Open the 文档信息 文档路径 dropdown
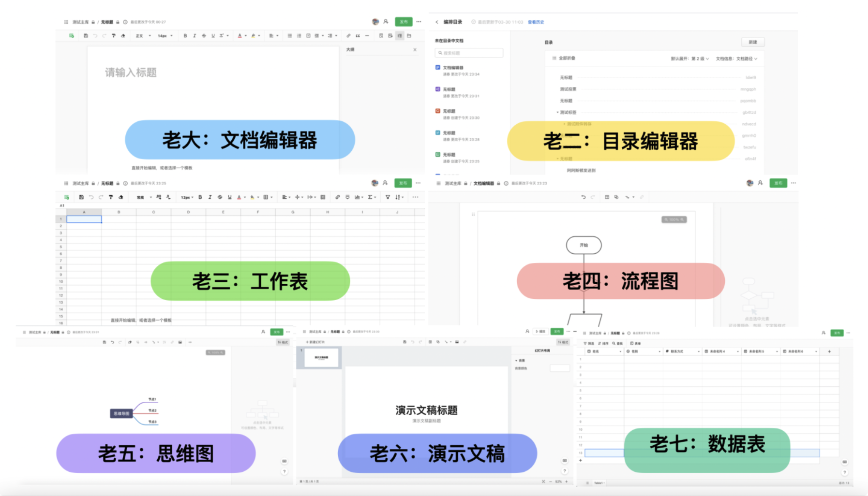Image resolution: width=868 pixels, height=496 pixels. click(736, 58)
